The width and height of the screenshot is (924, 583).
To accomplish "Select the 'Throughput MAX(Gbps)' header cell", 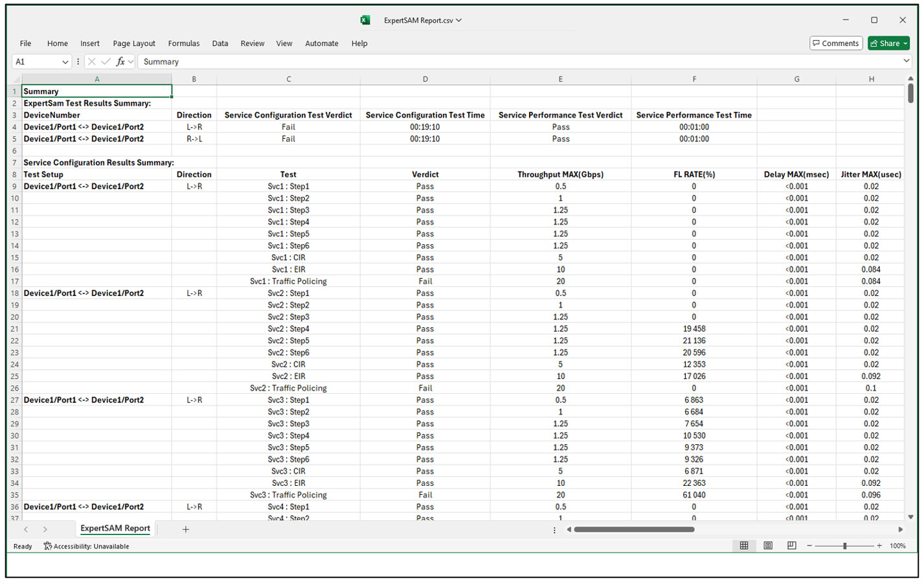I will [x=561, y=174].
